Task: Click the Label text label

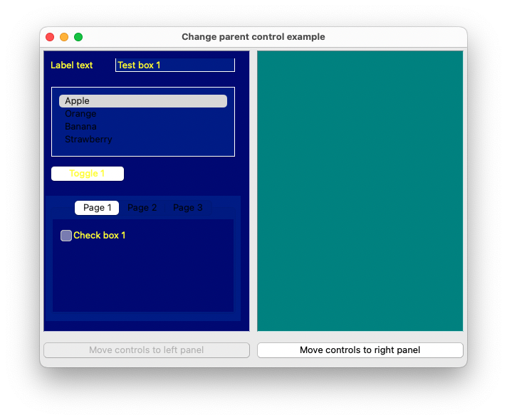Action: tap(72, 65)
